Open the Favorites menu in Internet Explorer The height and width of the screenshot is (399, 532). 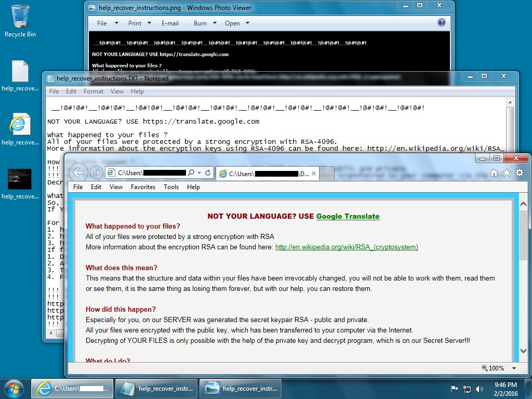pos(143,187)
